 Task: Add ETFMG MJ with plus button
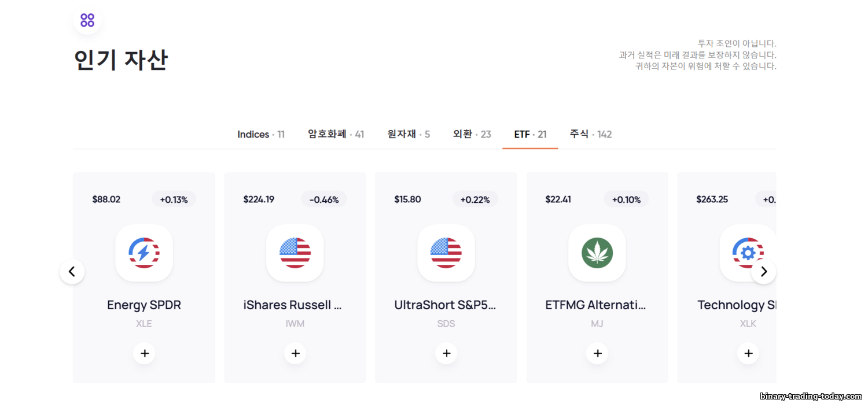[x=597, y=353]
